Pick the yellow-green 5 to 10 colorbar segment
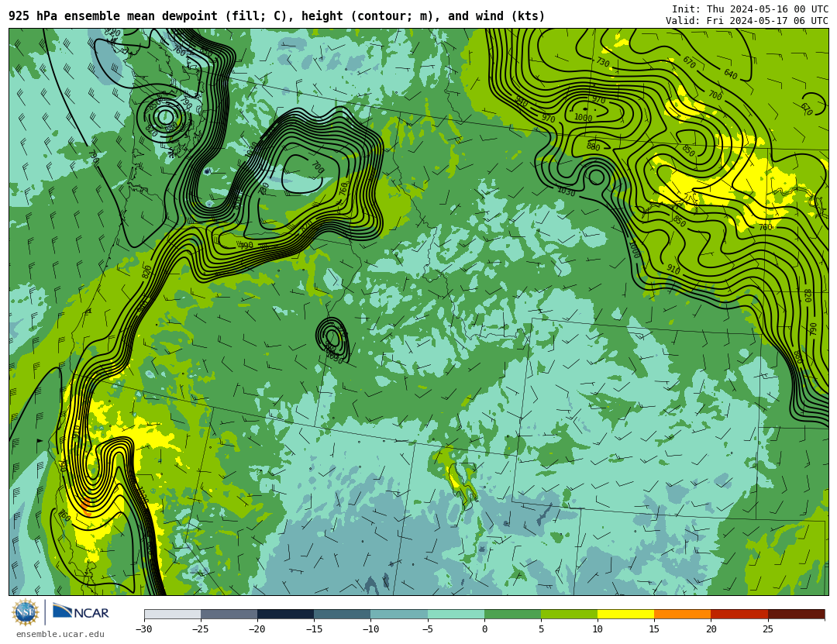This screenshot has height=644, width=837. 569,615
